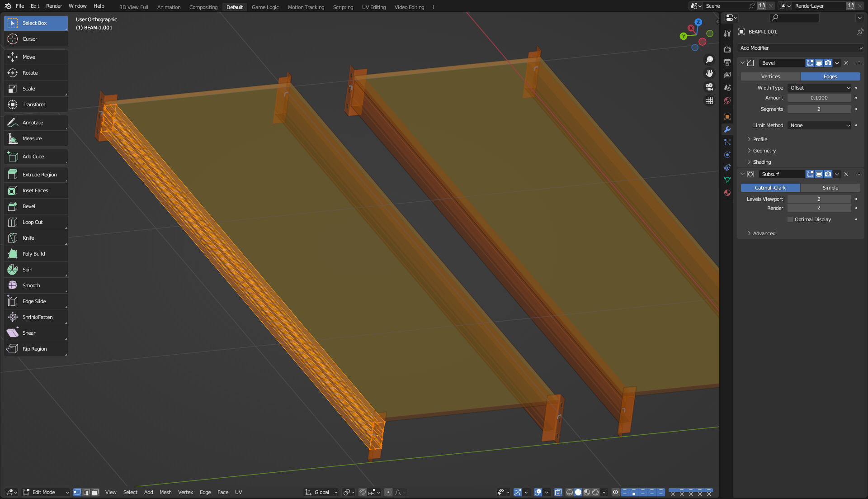The image size is (868, 499).
Task: Switch to rendered viewport shading
Action: [595, 492]
